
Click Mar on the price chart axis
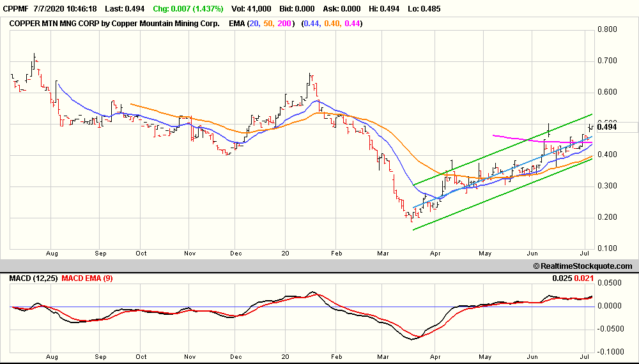(383, 254)
